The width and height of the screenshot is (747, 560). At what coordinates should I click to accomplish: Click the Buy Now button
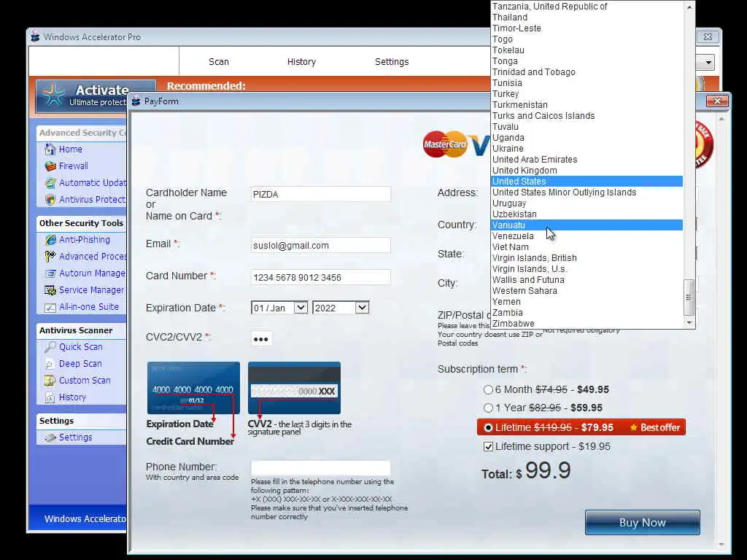642,522
